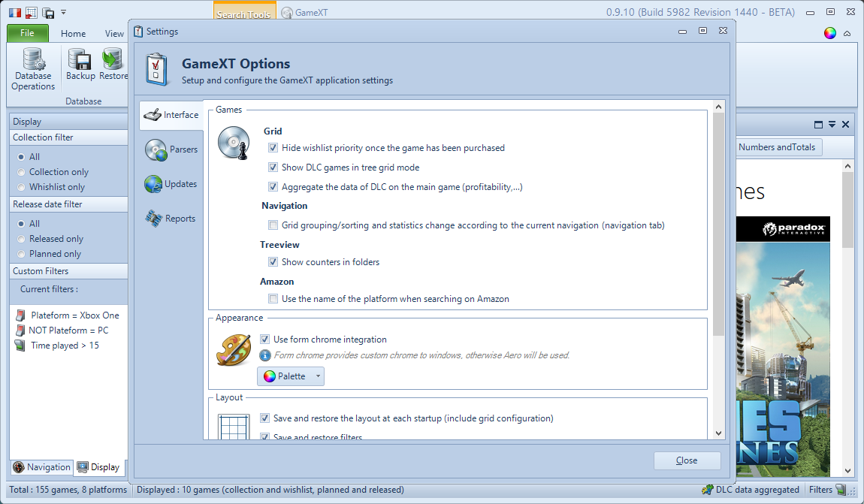Open the Parsers settings section
864x504 pixels.
pos(171,149)
